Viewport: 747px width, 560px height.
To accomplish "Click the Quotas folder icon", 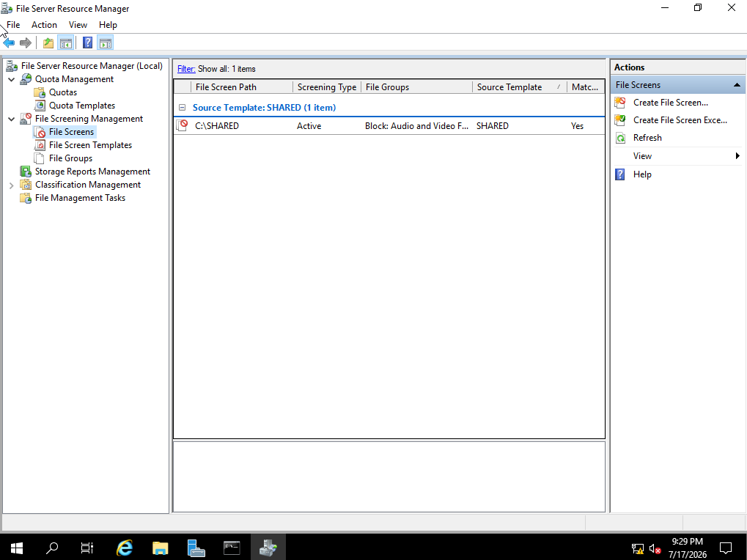I will pyautogui.click(x=40, y=92).
